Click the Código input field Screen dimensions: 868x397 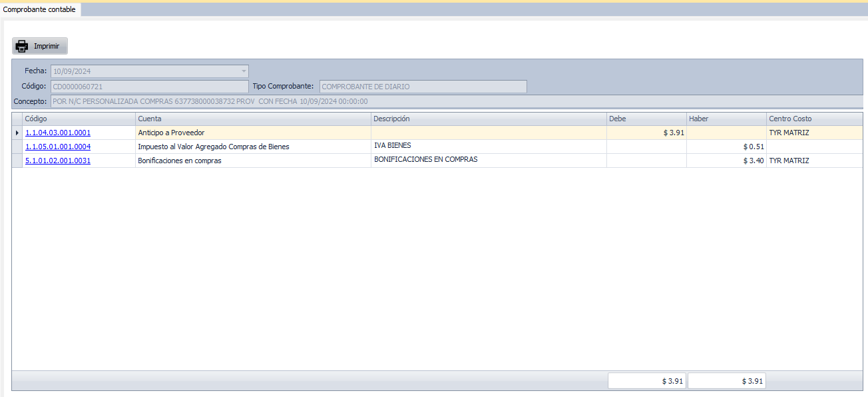149,87
